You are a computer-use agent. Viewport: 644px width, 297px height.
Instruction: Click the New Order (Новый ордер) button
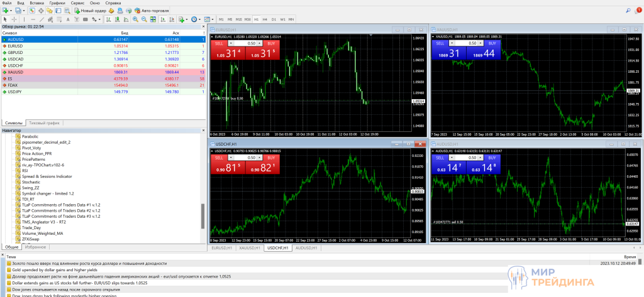[x=90, y=11]
